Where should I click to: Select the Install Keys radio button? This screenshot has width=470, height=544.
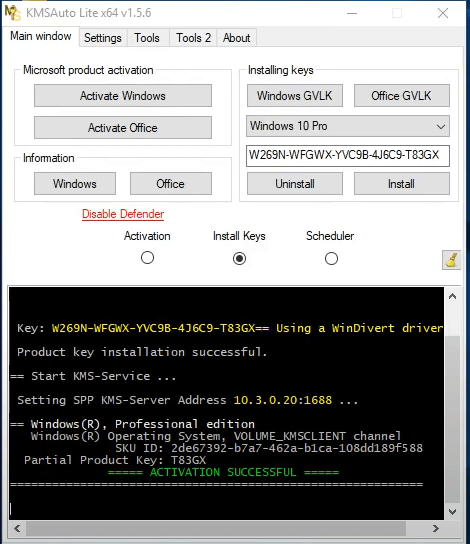click(239, 258)
